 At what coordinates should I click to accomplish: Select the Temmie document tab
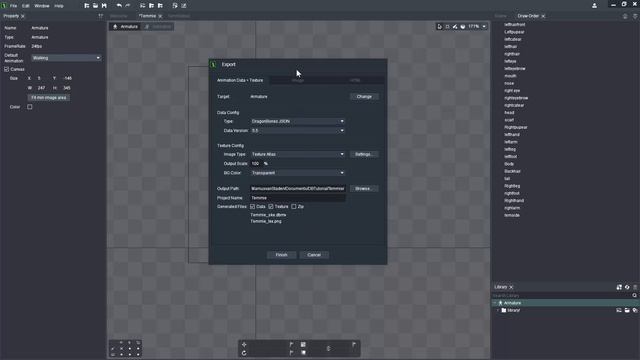tap(147, 16)
